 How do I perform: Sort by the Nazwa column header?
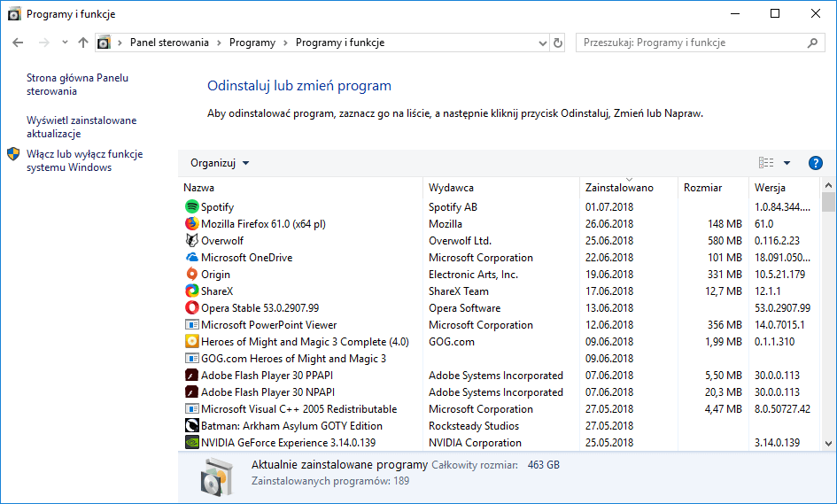coord(300,188)
